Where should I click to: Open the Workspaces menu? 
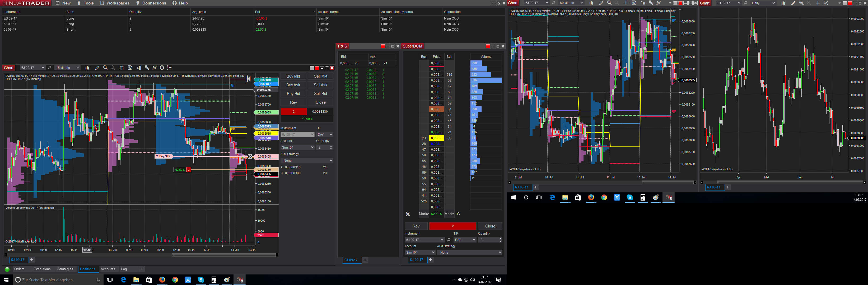coord(115,3)
